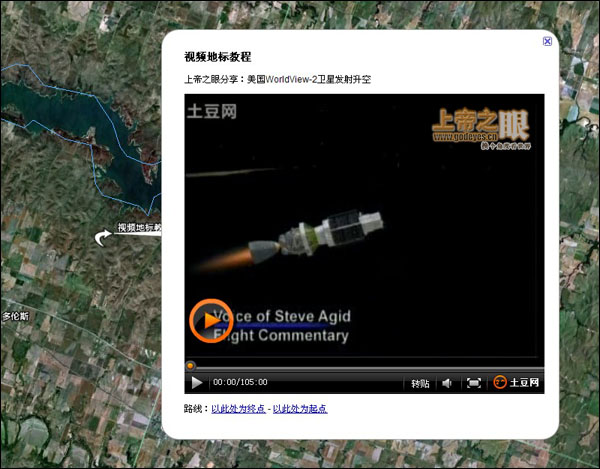
Task: Open the 以此处为起点 route link
Action: point(300,409)
